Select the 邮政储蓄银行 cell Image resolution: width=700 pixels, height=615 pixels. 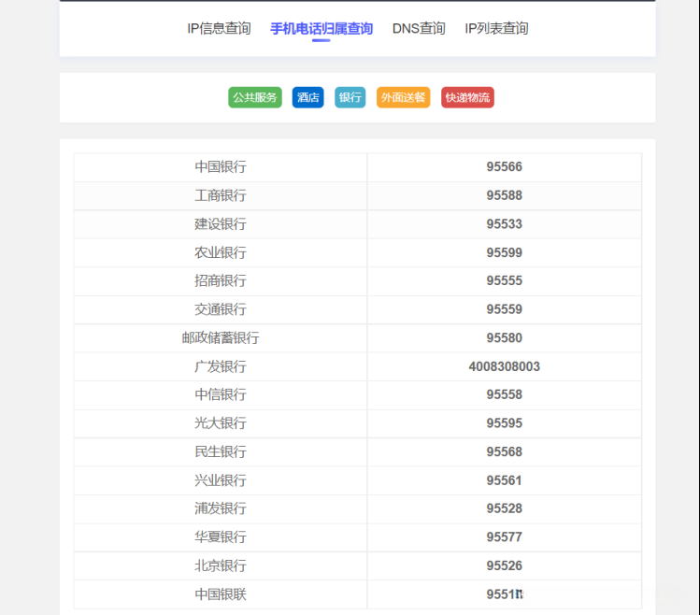[x=221, y=338]
